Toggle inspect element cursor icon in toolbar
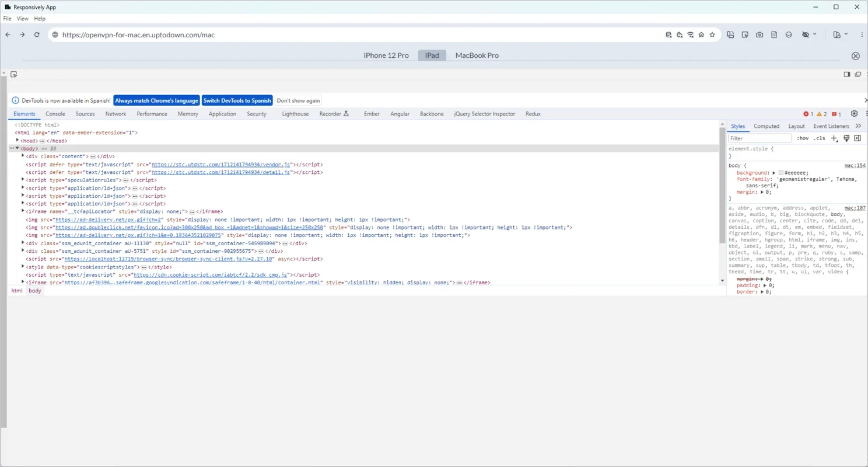The width and height of the screenshot is (868, 467). tap(745, 35)
